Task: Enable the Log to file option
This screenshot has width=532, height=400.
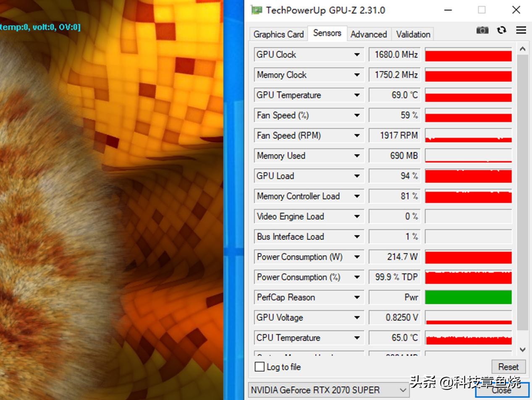Action: [x=259, y=366]
